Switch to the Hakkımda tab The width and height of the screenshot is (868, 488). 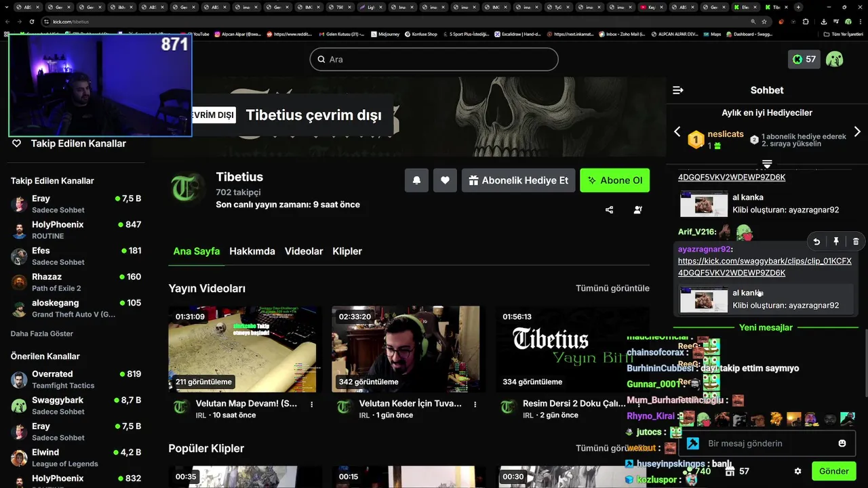(x=252, y=251)
